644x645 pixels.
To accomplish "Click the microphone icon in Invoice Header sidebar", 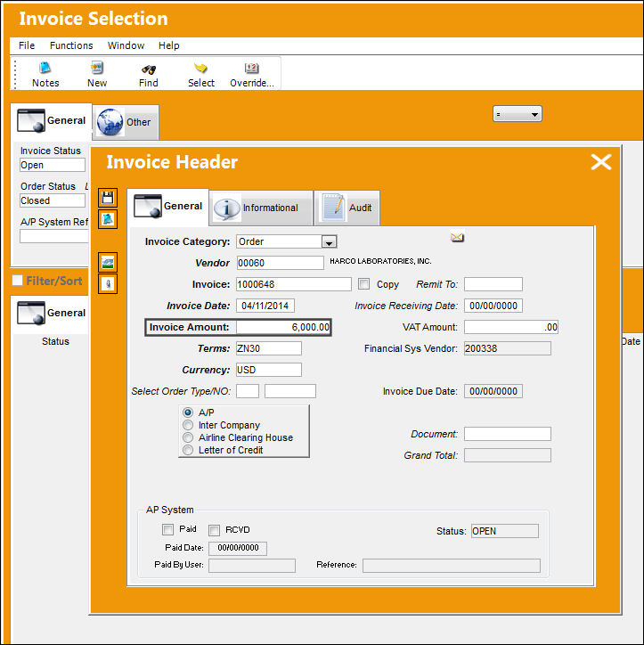I will 108,284.
